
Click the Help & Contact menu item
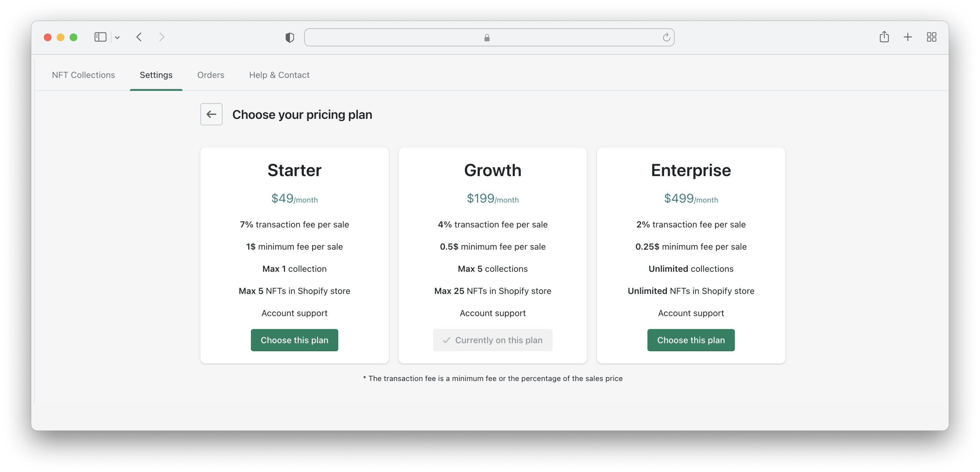point(279,75)
